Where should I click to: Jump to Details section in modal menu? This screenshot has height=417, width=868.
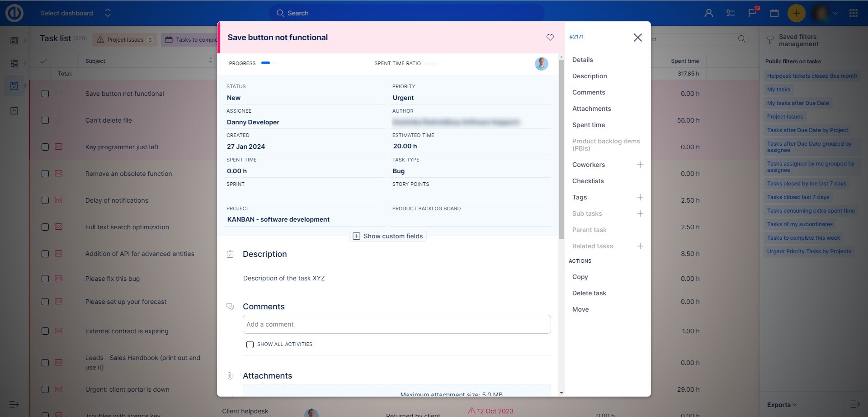582,60
